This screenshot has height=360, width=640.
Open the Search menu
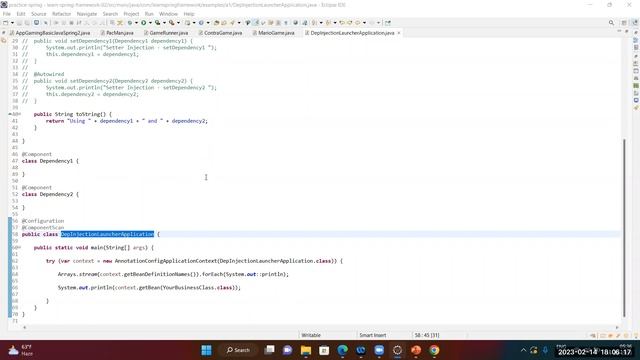tap(110, 14)
